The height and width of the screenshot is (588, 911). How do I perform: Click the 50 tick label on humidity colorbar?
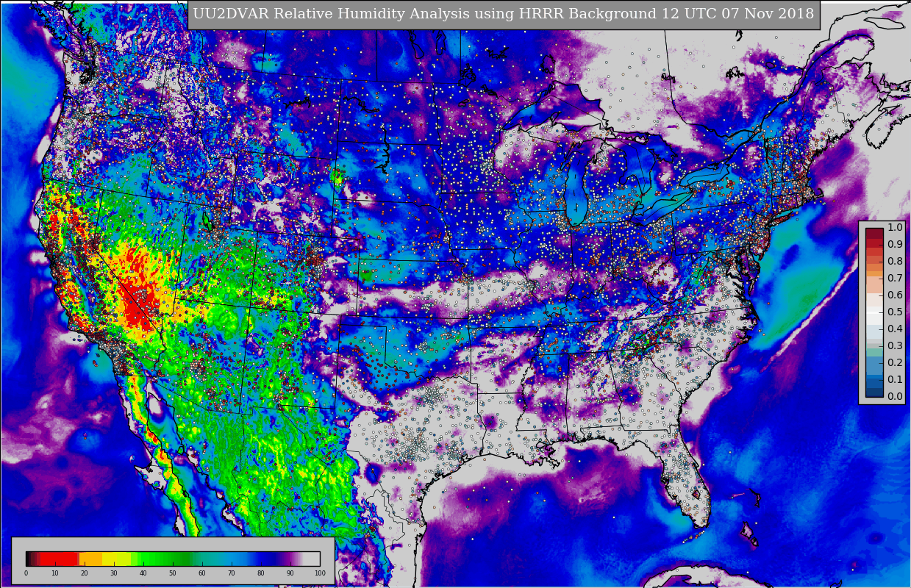click(173, 573)
